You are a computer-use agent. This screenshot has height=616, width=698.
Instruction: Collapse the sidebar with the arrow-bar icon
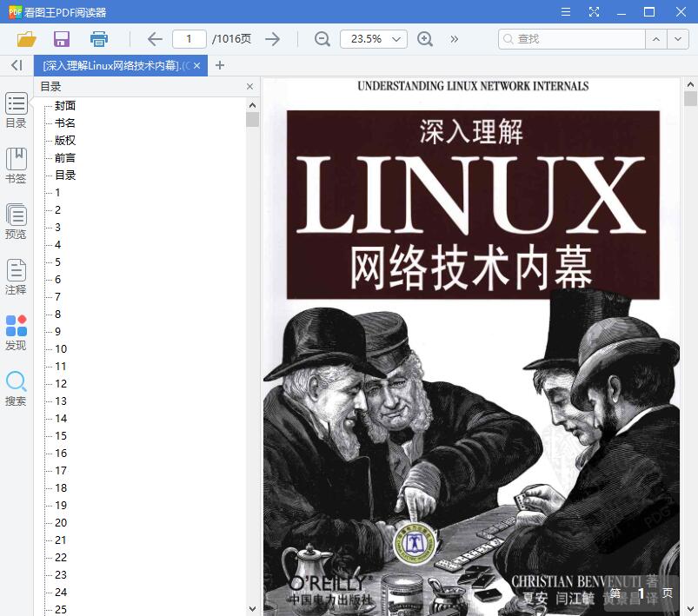[x=17, y=65]
